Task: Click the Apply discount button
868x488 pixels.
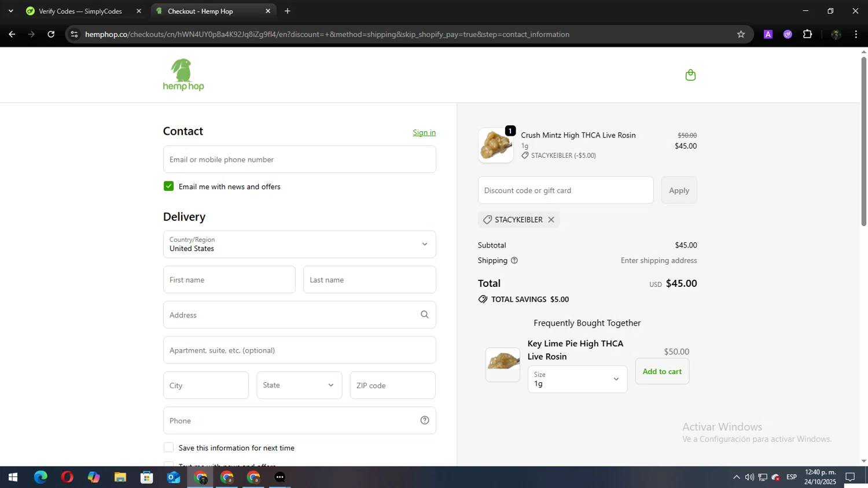Action: (679, 190)
